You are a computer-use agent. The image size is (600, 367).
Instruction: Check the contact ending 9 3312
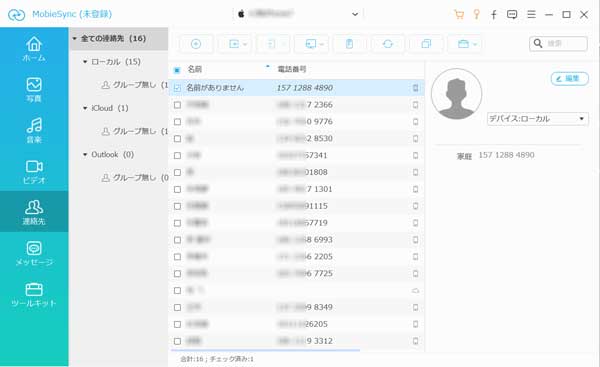tap(177, 341)
